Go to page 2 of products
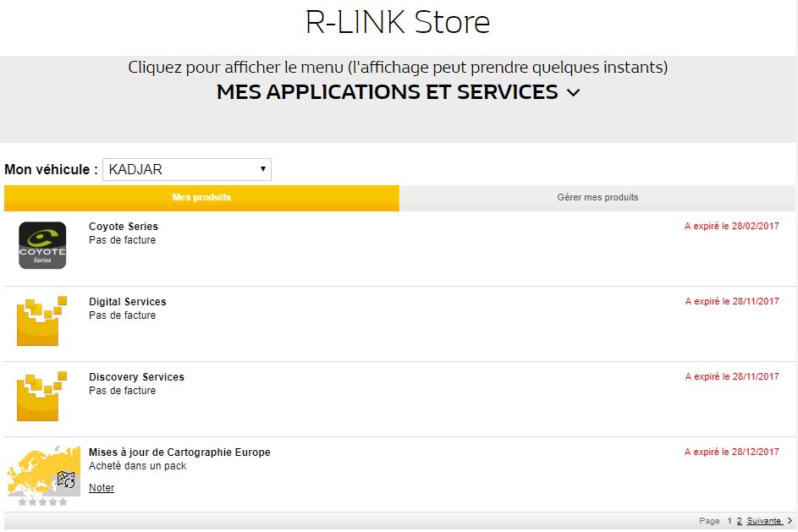 pos(739,521)
